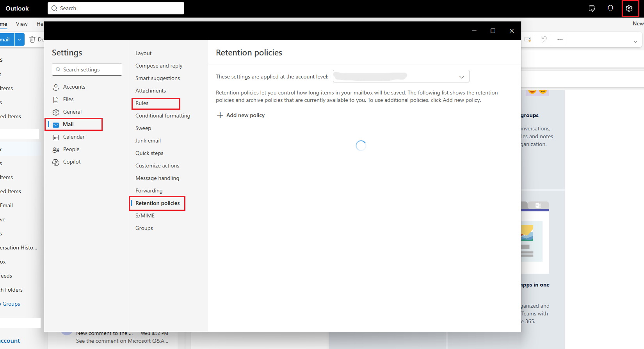Open Junk email settings
Screen dimensions: 644x349
pos(148,141)
